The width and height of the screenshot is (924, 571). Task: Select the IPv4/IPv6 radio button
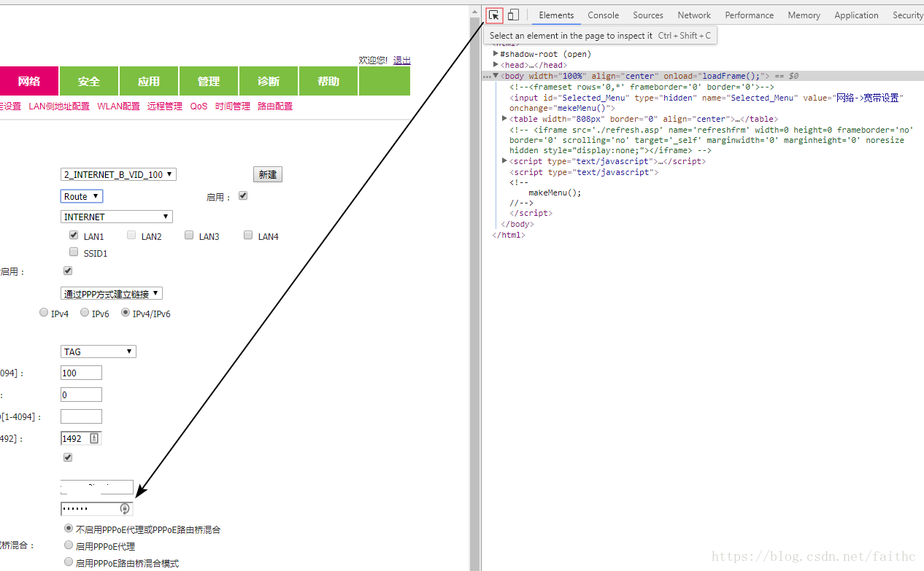tap(126, 313)
